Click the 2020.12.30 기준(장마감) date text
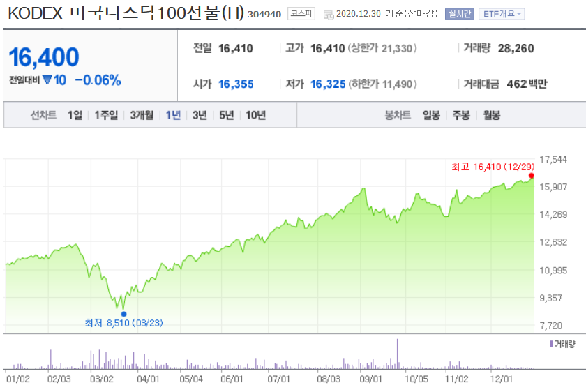Image resolution: width=586 pixels, height=392 pixels. point(386,14)
